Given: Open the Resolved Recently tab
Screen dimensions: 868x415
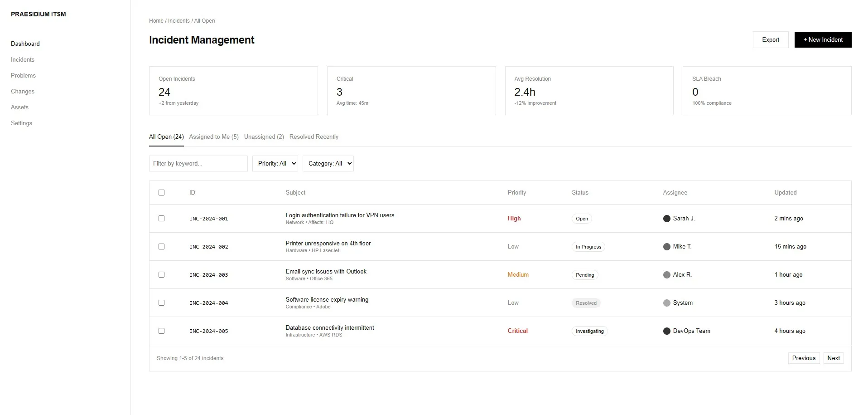Looking at the screenshot, I should click(313, 137).
